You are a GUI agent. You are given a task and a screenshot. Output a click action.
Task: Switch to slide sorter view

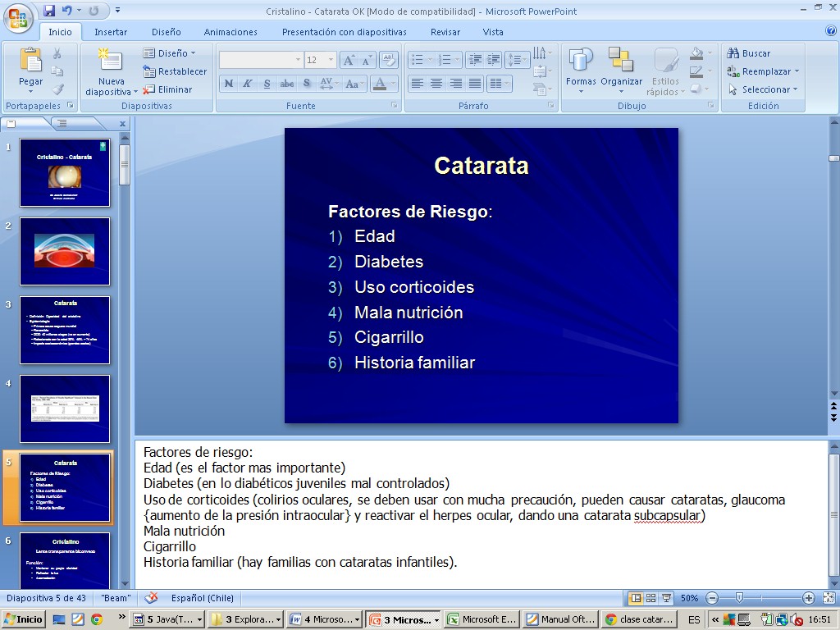click(651, 598)
